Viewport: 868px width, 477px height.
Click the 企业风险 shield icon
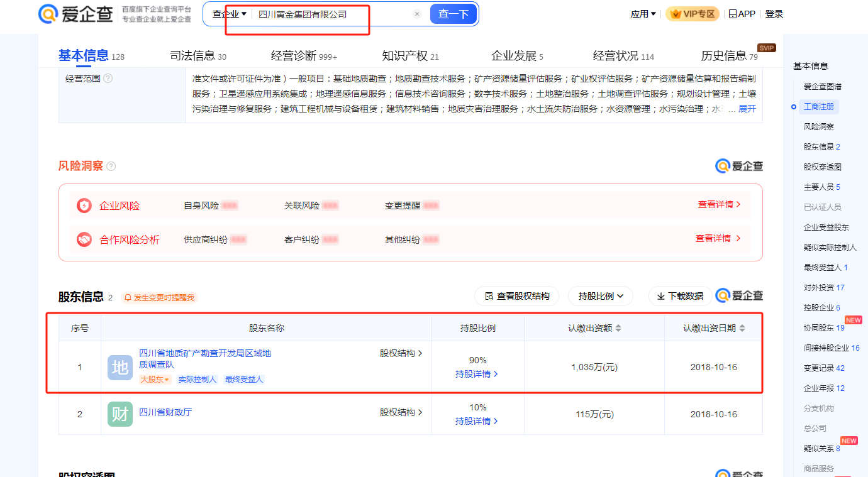[84, 206]
